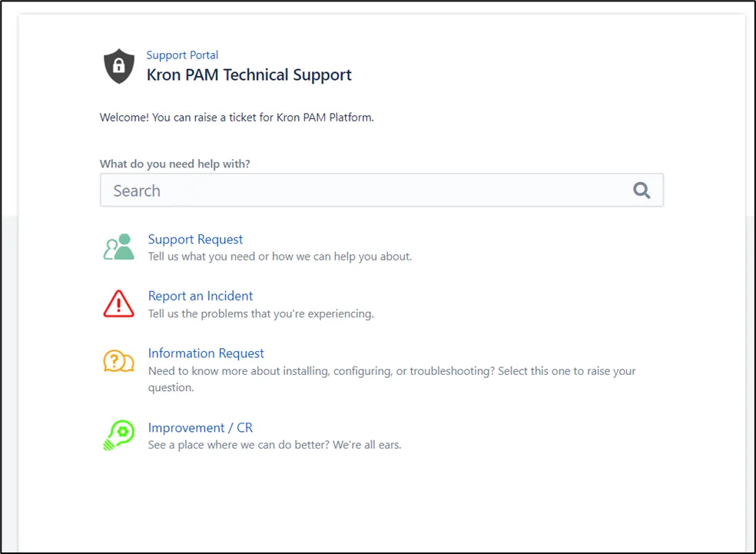Click "See a place where we can do better?" text

(275, 445)
